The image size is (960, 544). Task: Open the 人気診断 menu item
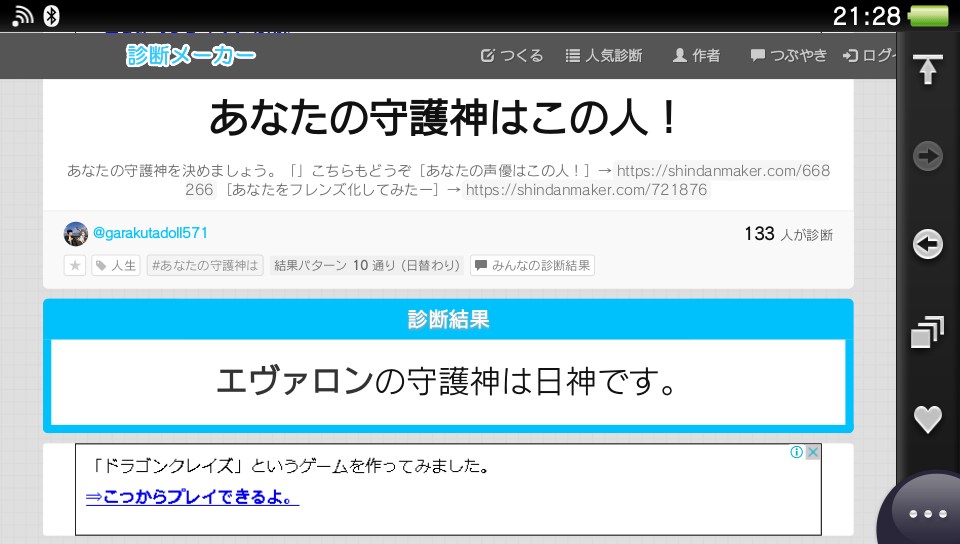pyautogui.click(x=604, y=56)
